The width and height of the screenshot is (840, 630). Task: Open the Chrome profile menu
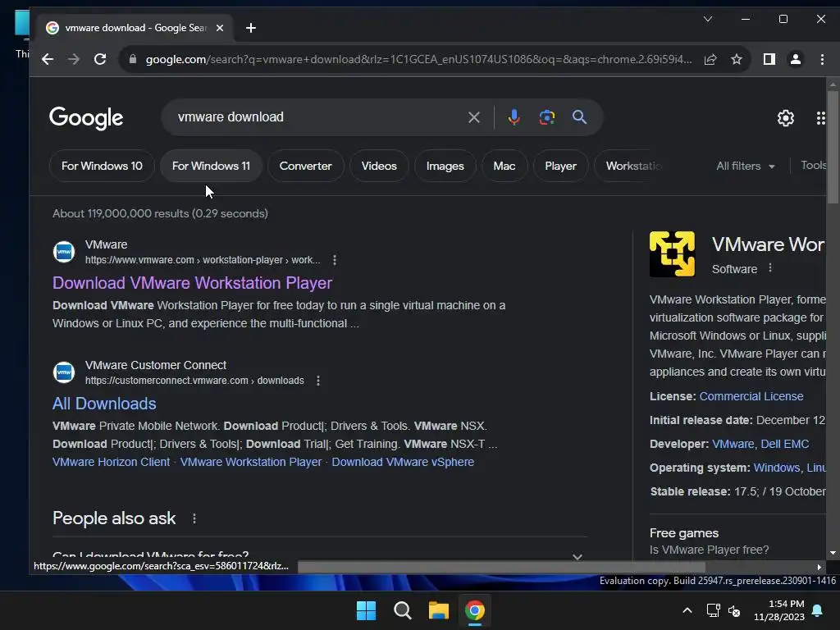tap(796, 59)
